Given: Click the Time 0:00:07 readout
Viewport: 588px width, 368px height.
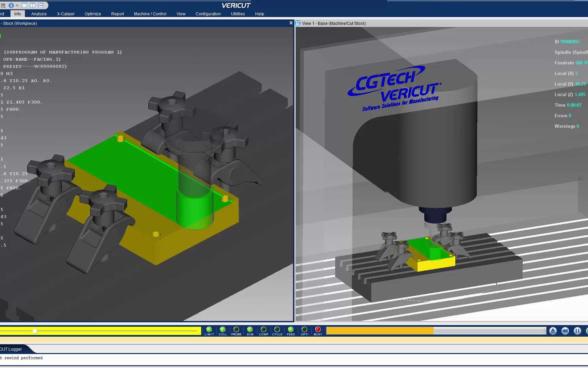Looking at the screenshot, I should click(x=568, y=105).
